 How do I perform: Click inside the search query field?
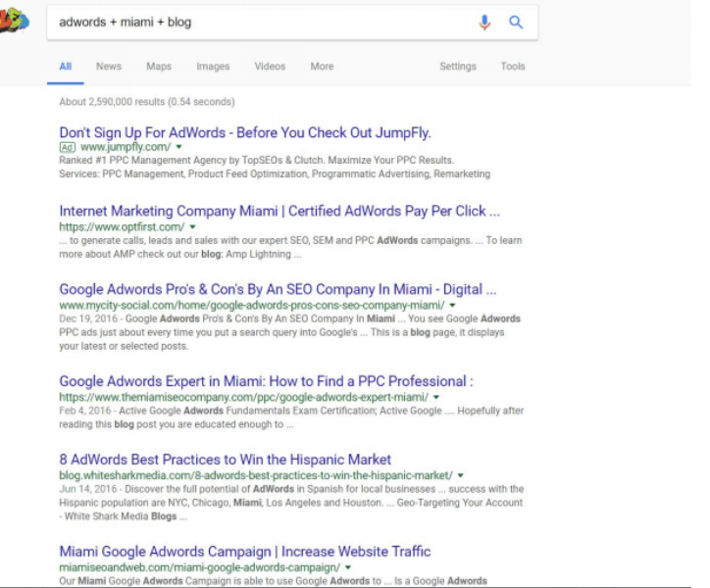255,23
